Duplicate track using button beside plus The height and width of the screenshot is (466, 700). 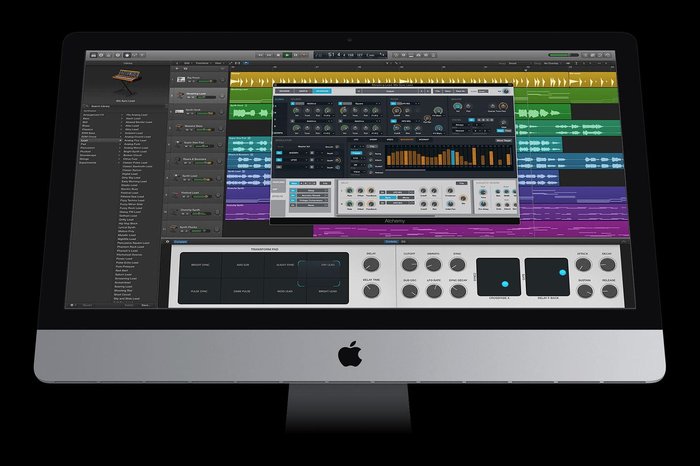186,68
